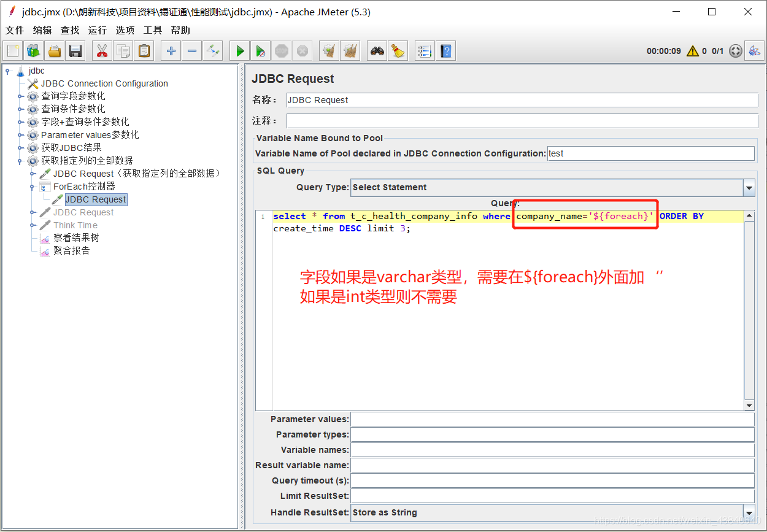This screenshot has width=767, height=532.
Task: Click the Query timeout (s) field
Action: pyautogui.click(x=552, y=480)
